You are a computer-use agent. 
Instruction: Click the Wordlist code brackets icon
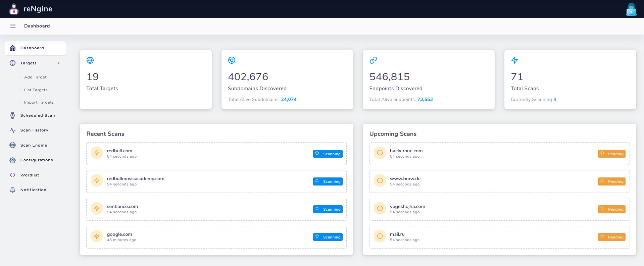[x=12, y=175]
